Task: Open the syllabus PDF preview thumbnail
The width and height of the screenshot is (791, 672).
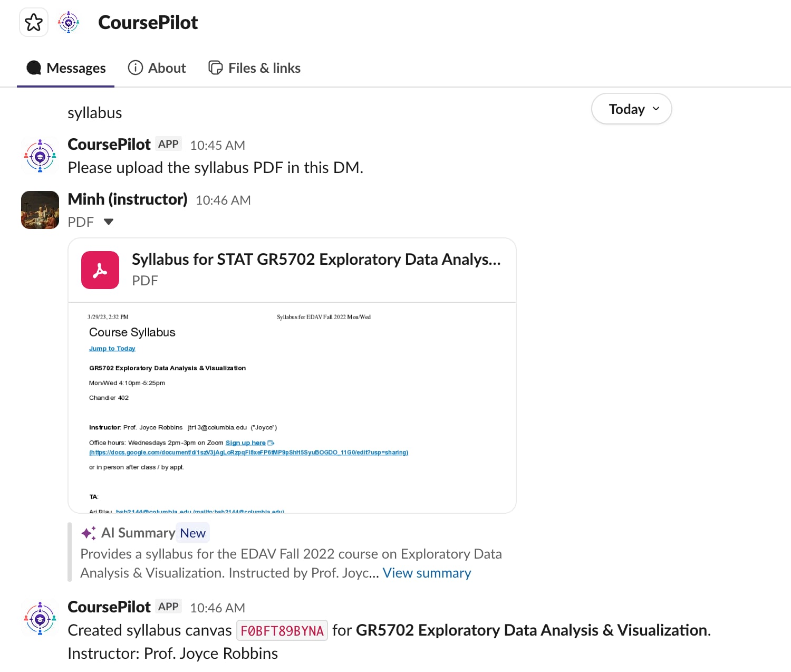Action: 292,407
